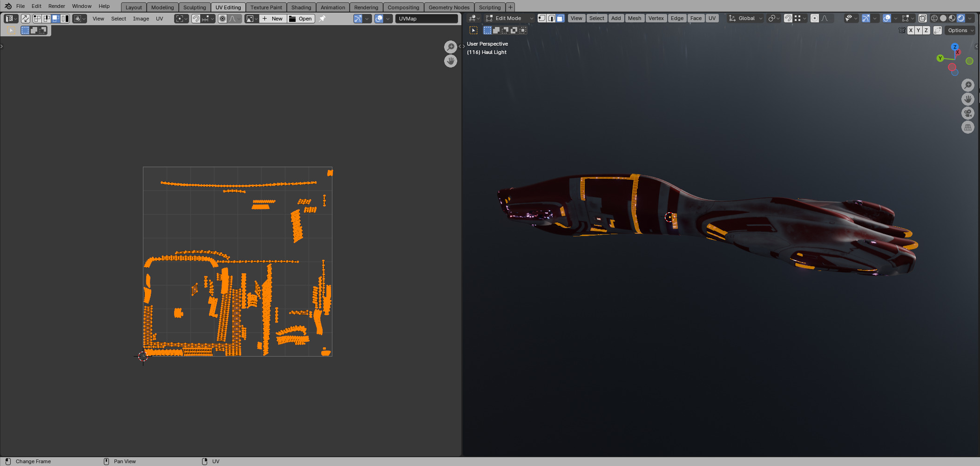Click the Open image button

tap(301, 19)
